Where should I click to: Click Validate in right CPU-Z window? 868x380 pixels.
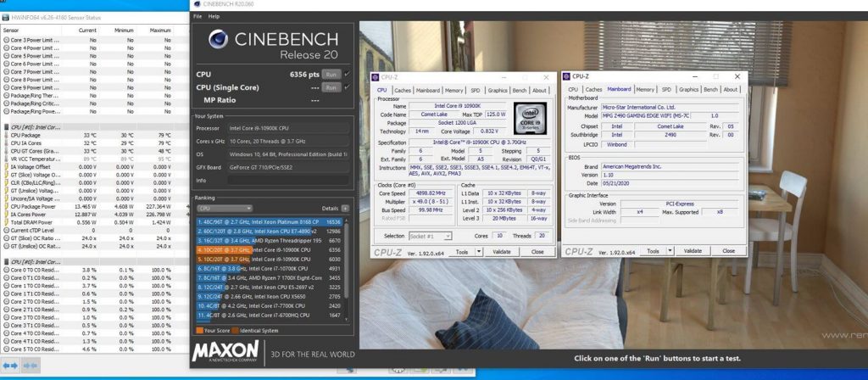tap(693, 251)
